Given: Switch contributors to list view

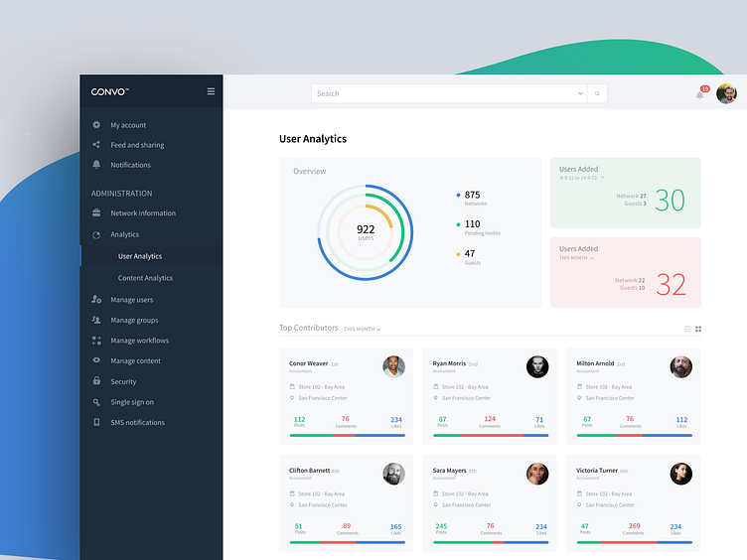Looking at the screenshot, I should [x=687, y=329].
